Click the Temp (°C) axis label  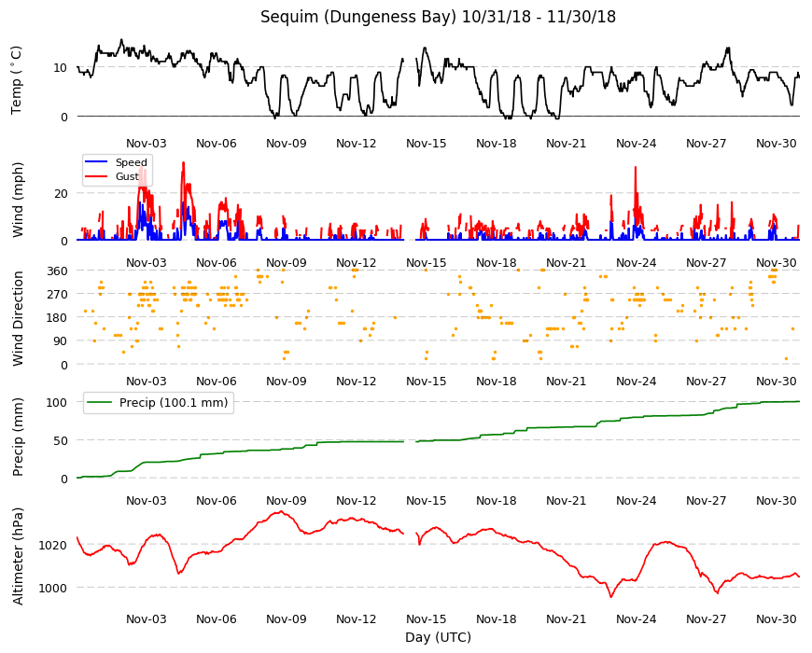point(17,80)
